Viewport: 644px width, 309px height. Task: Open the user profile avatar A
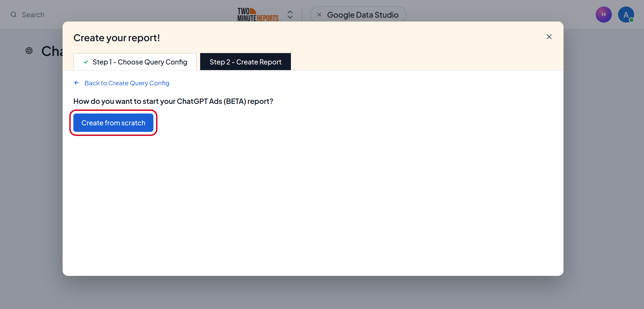[x=626, y=15]
